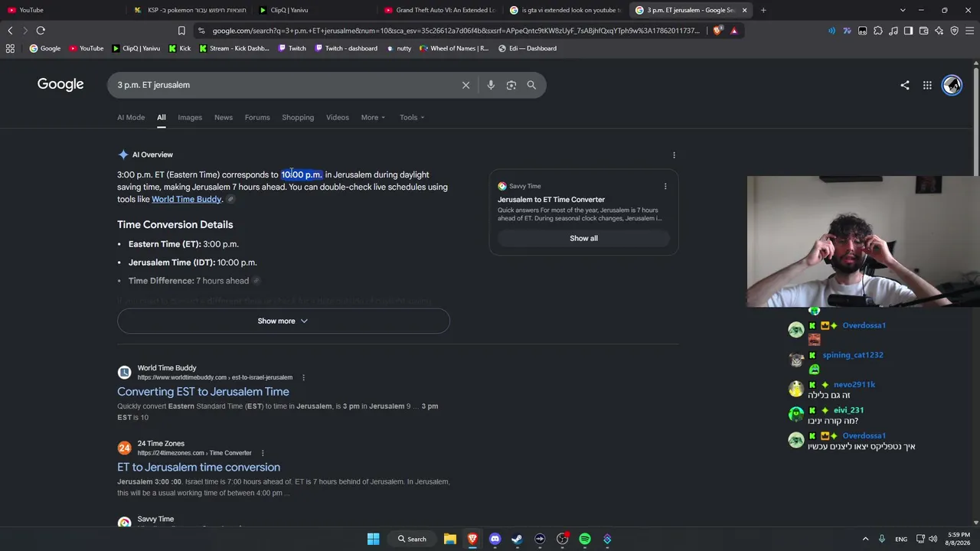Click Show all in sources card
Image resolution: width=980 pixels, height=551 pixels.
583,238
